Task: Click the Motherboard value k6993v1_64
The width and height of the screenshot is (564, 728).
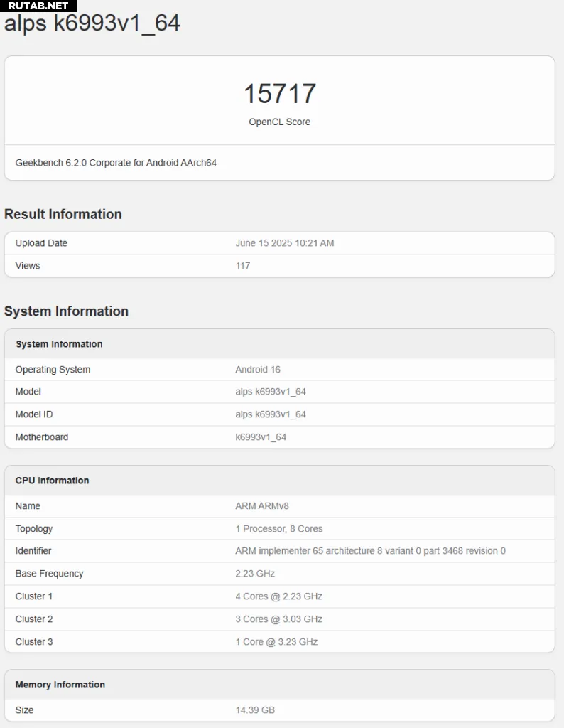Action: [261, 437]
